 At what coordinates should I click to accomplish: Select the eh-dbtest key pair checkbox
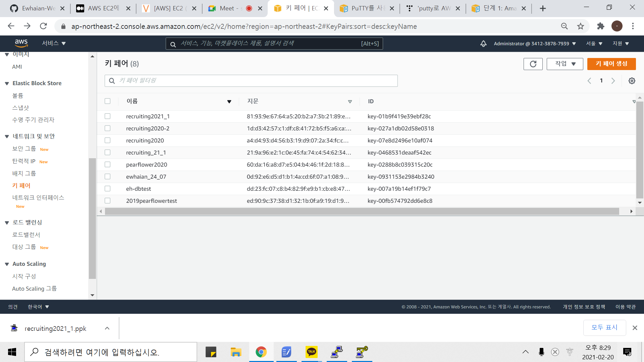pos(107,189)
